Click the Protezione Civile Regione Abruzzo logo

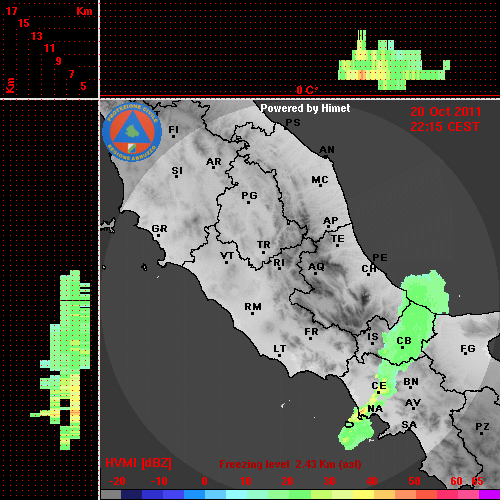coord(132,132)
